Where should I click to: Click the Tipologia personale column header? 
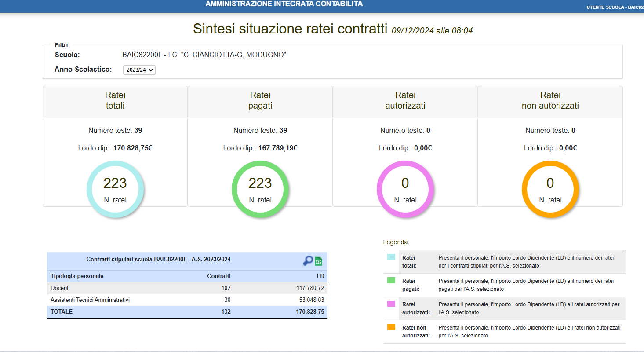[77, 276]
